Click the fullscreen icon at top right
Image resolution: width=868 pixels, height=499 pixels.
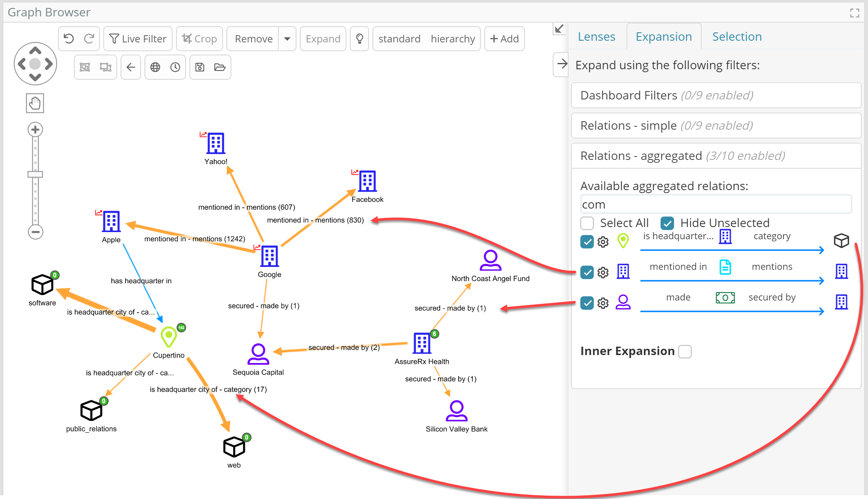coord(855,13)
